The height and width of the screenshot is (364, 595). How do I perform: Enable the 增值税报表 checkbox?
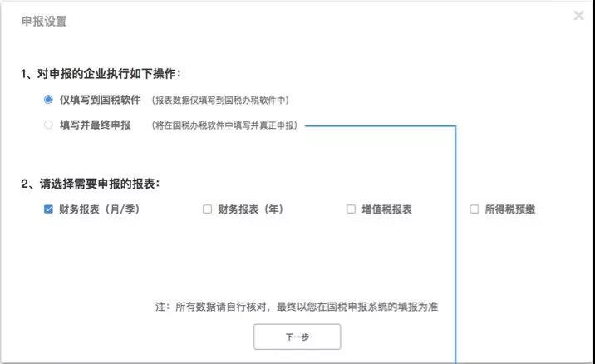click(351, 209)
